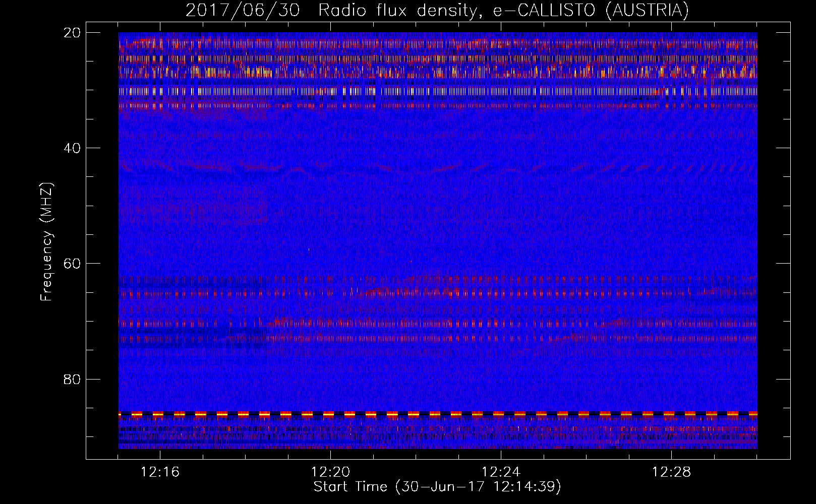The height and width of the screenshot is (504, 816).
Task: Click the 'Start Time (30-Jun-17 12:14:39)' label
Action: [437, 487]
